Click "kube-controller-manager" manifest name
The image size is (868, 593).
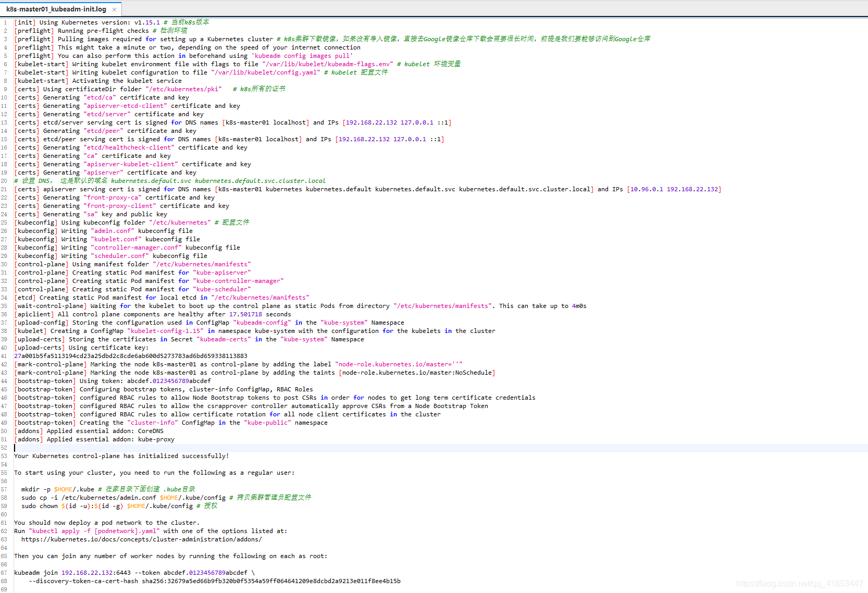tap(238, 281)
